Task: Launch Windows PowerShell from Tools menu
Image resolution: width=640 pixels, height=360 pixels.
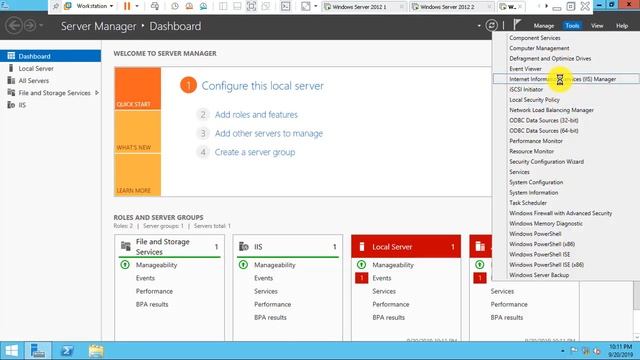Action: 535,234
